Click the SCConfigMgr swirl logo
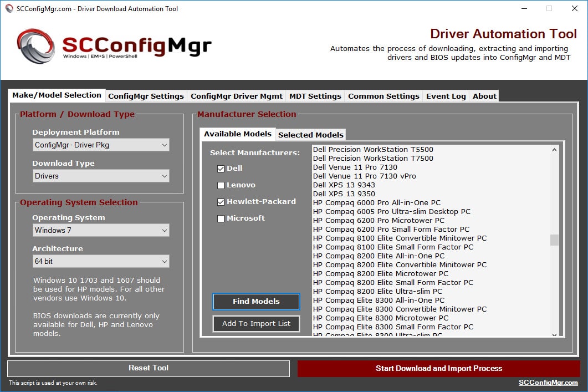The height and width of the screenshot is (392, 588). click(35, 46)
